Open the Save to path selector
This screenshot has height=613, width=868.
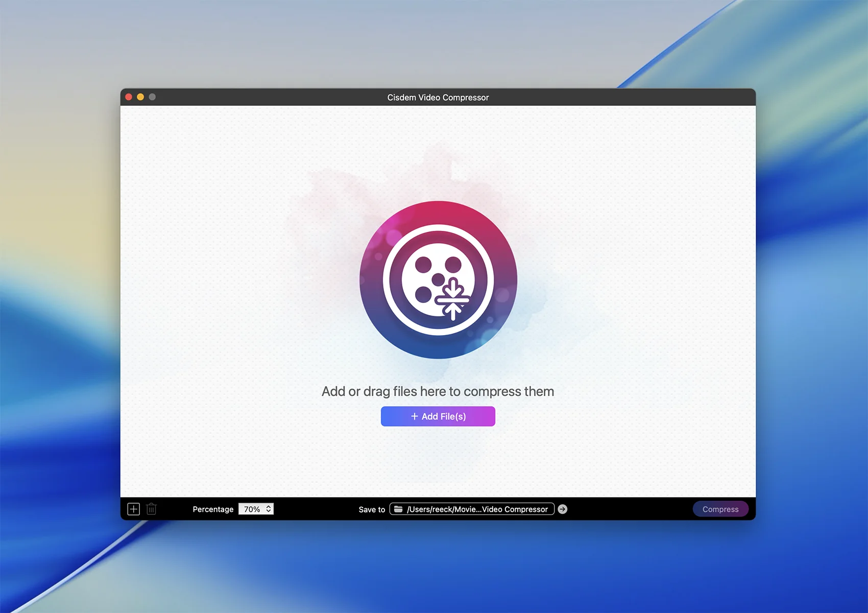[x=472, y=509]
